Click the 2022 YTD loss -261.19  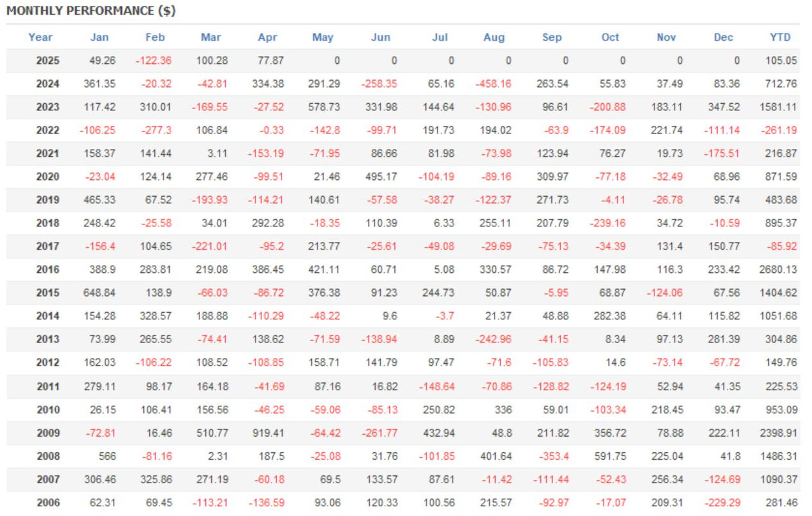tap(778, 130)
